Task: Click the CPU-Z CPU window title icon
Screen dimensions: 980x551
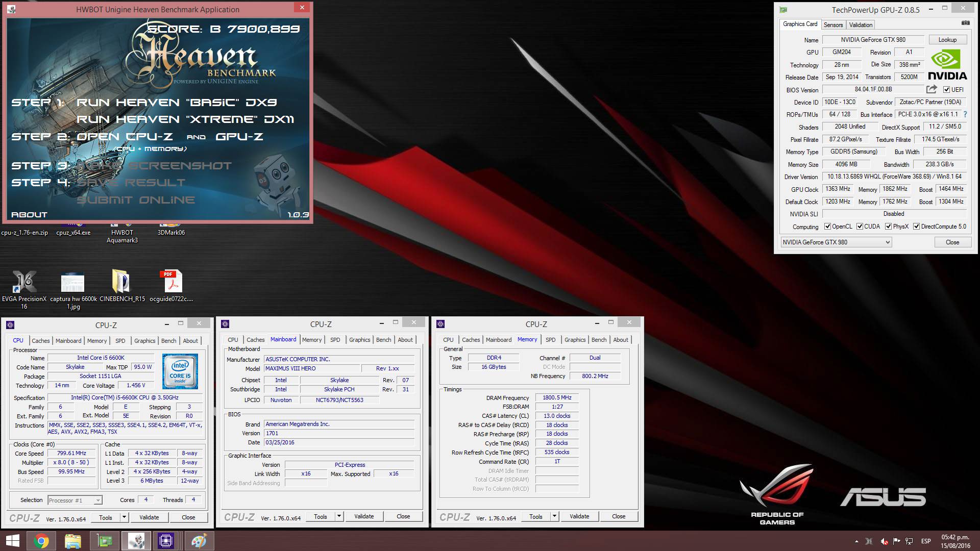Action: [10, 325]
